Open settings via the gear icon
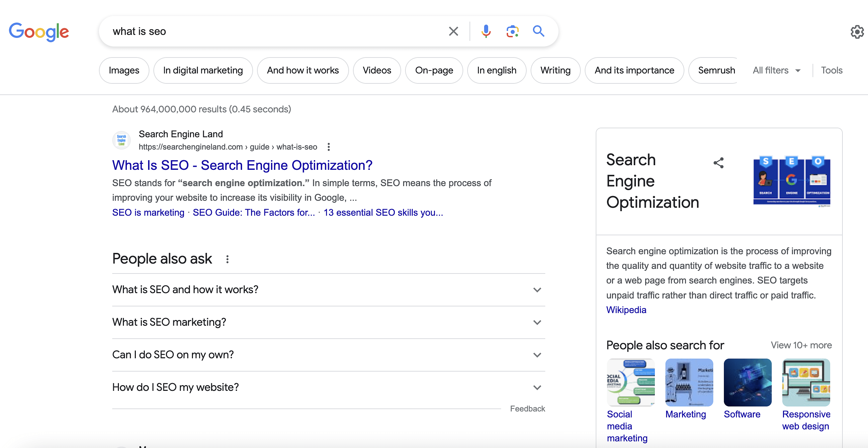The image size is (868, 448). tap(857, 32)
